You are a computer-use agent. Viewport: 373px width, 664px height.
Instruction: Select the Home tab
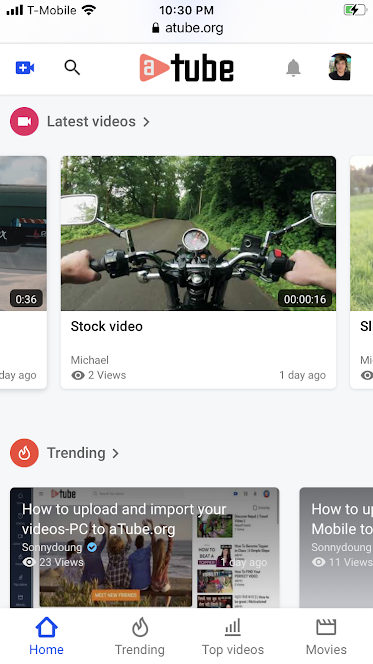pyautogui.click(x=47, y=636)
